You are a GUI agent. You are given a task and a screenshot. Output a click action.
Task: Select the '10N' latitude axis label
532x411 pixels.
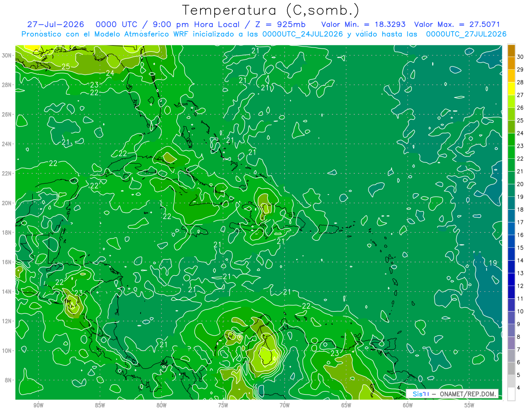point(8,351)
